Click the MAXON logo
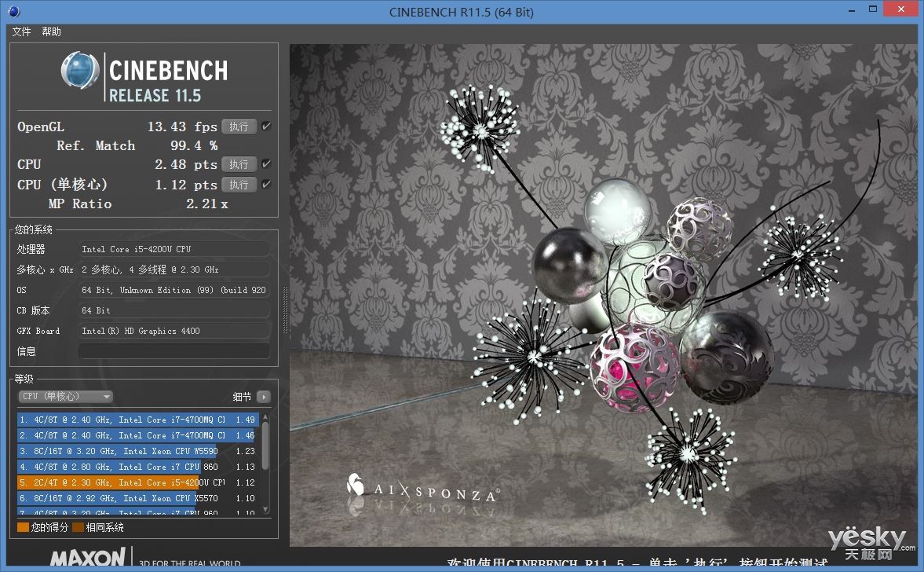Image resolution: width=924 pixels, height=572 pixels. tap(88, 558)
